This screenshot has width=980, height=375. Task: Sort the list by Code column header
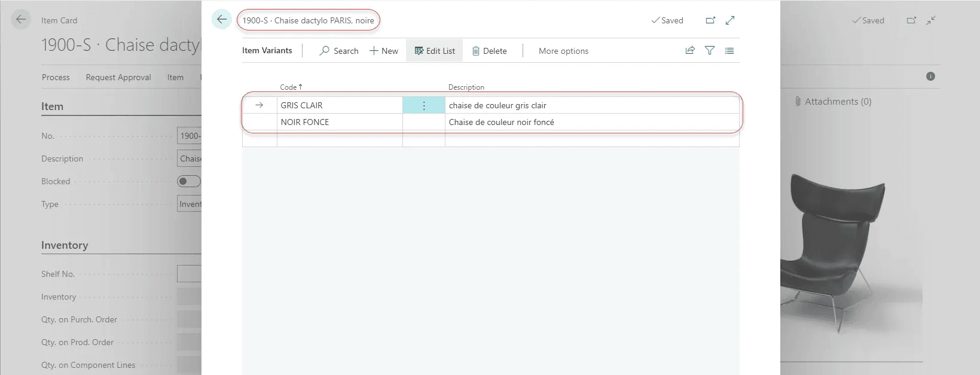click(291, 87)
